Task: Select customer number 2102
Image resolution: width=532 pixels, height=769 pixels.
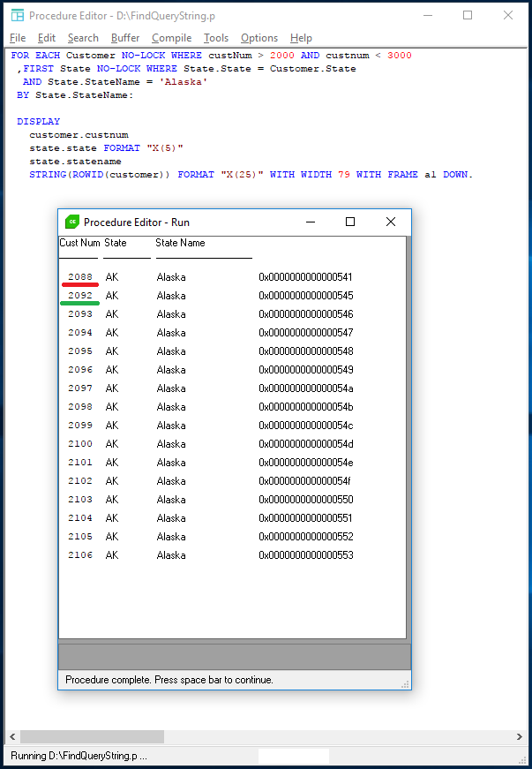Action: tap(80, 481)
